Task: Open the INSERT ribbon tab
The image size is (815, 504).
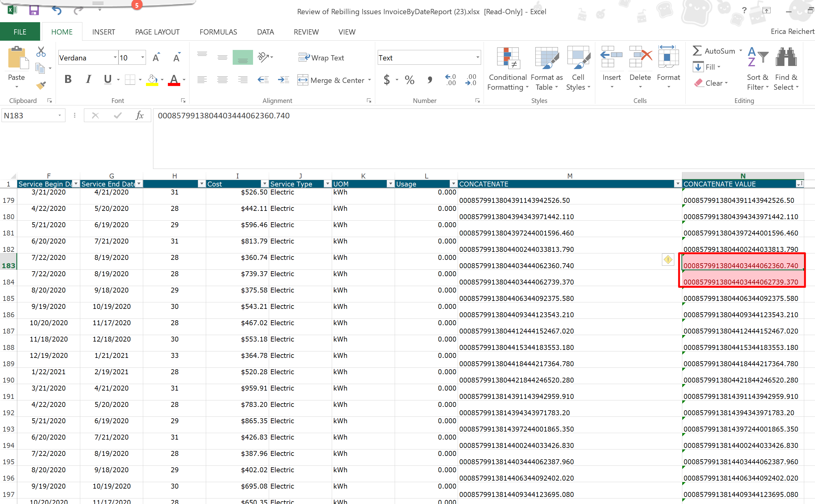Action: tap(103, 32)
